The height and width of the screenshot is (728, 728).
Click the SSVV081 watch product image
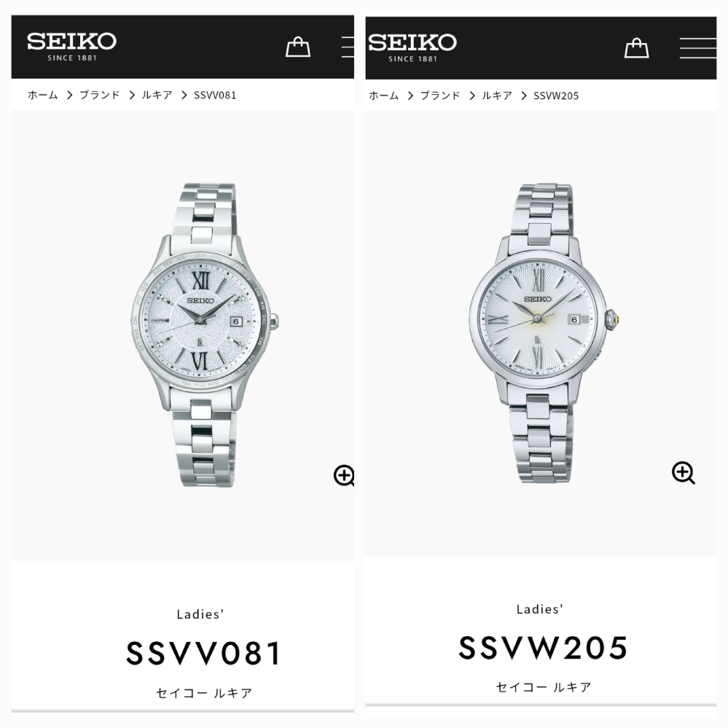coord(205,334)
